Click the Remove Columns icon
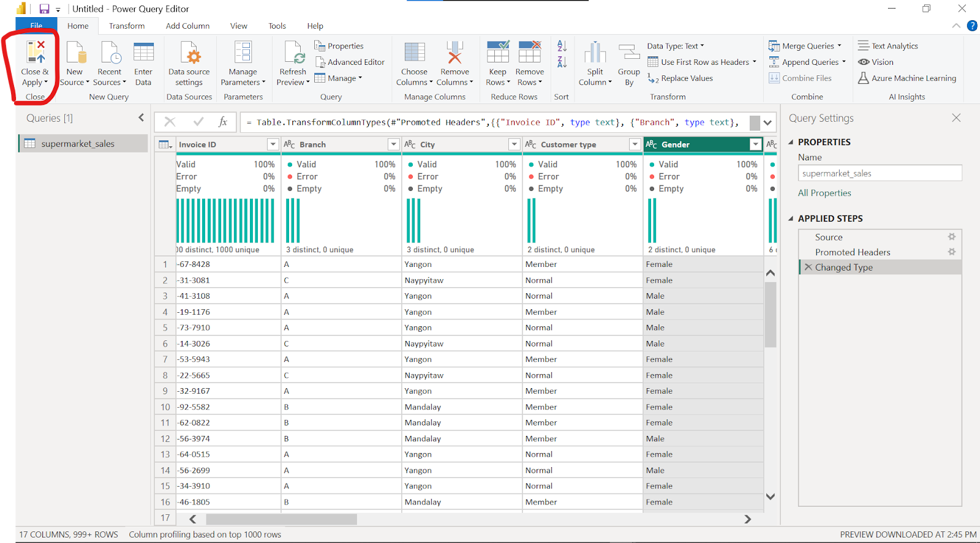Screen dimensions: 980x543 point(454,53)
